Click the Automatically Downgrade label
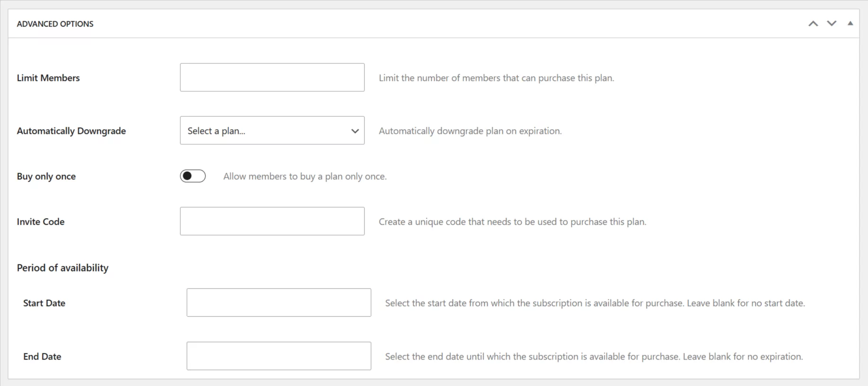This screenshot has height=386, width=868. (x=71, y=131)
